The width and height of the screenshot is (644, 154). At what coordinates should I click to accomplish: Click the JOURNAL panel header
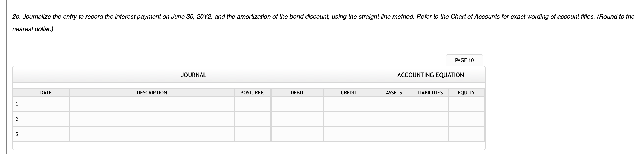[x=194, y=75]
